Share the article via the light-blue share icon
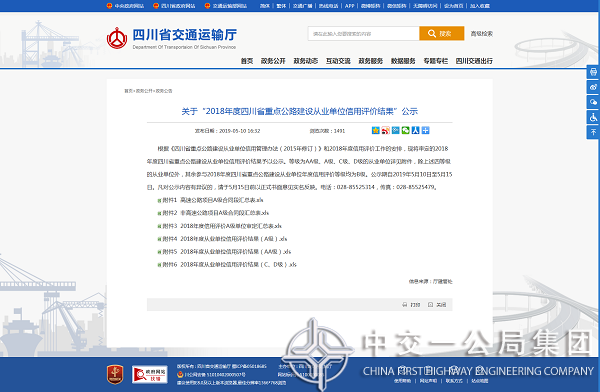The image size is (600, 392). pyautogui.click(x=396, y=130)
